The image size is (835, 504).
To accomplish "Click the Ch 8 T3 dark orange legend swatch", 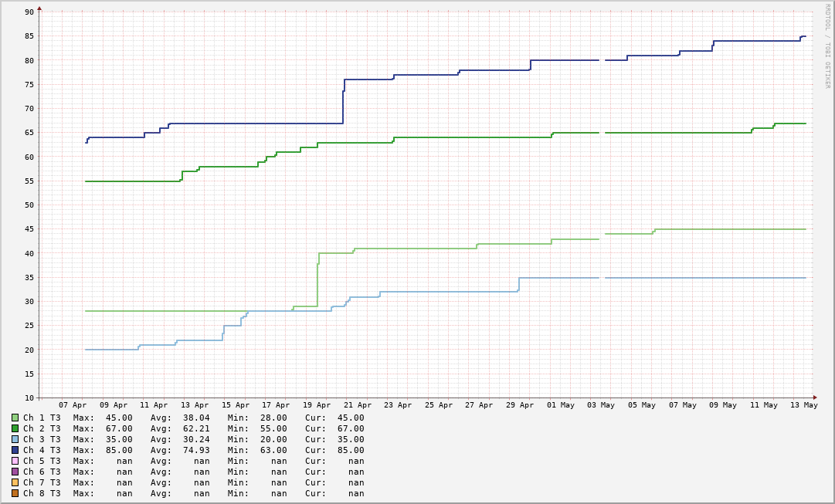I will coord(15,493).
